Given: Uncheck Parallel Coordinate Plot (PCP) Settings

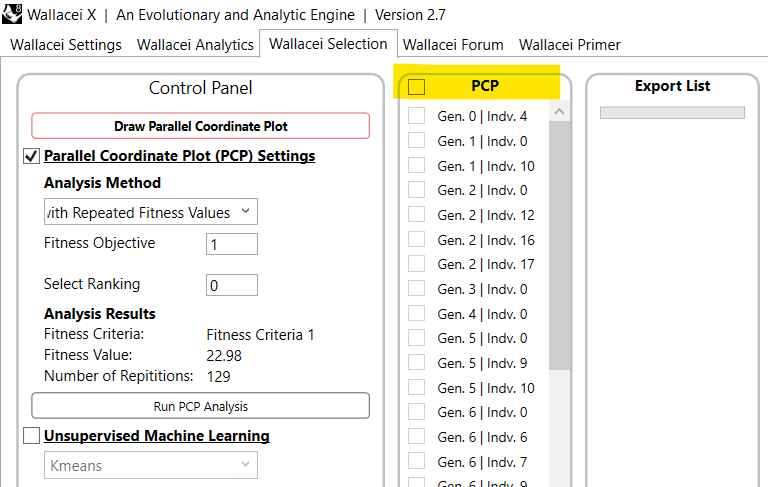Looking at the screenshot, I should [31, 156].
